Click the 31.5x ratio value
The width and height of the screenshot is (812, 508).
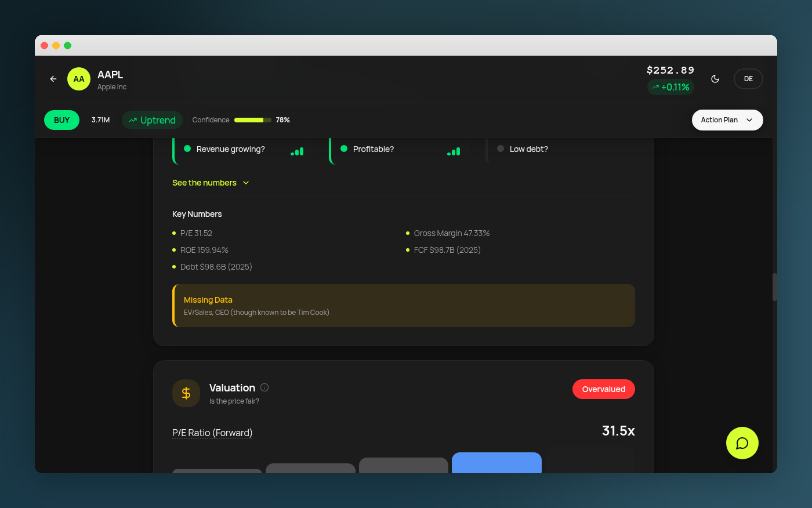618,431
